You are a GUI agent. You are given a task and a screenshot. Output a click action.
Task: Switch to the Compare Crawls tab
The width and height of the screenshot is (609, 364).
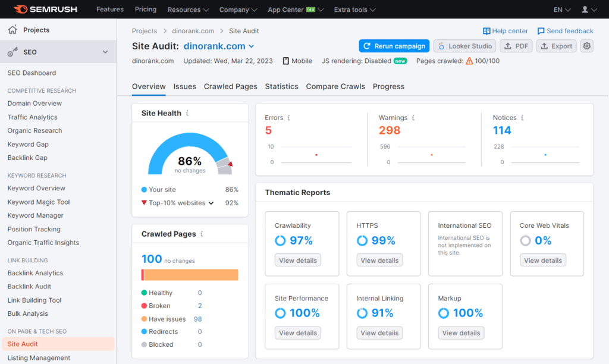335,86
